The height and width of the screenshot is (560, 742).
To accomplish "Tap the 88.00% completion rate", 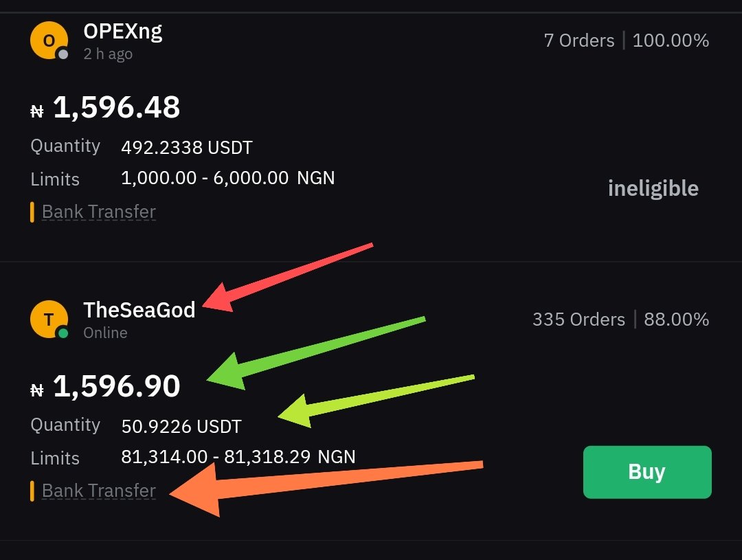I will 676,320.
